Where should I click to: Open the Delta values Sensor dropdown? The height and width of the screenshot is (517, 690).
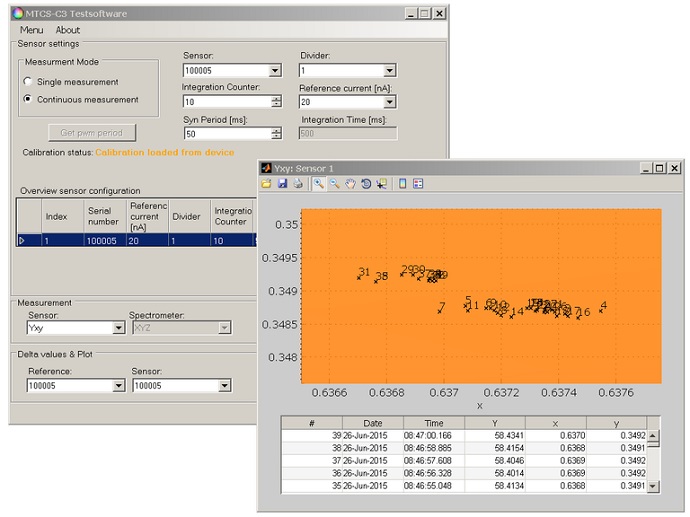[x=224, y=386]
